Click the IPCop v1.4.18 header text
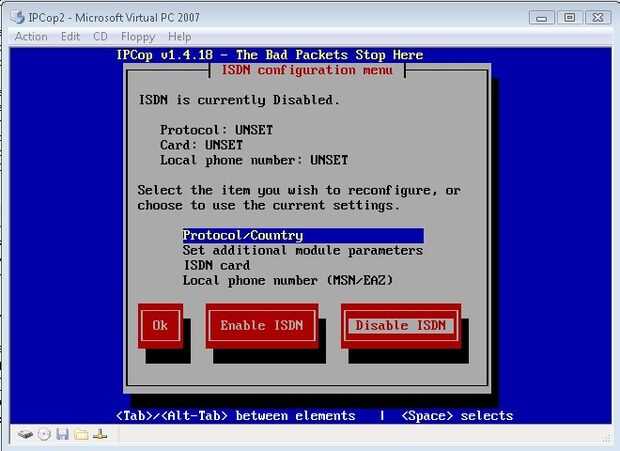The width and height of the screenshot is (620, 451). click(x=270, y=55)
